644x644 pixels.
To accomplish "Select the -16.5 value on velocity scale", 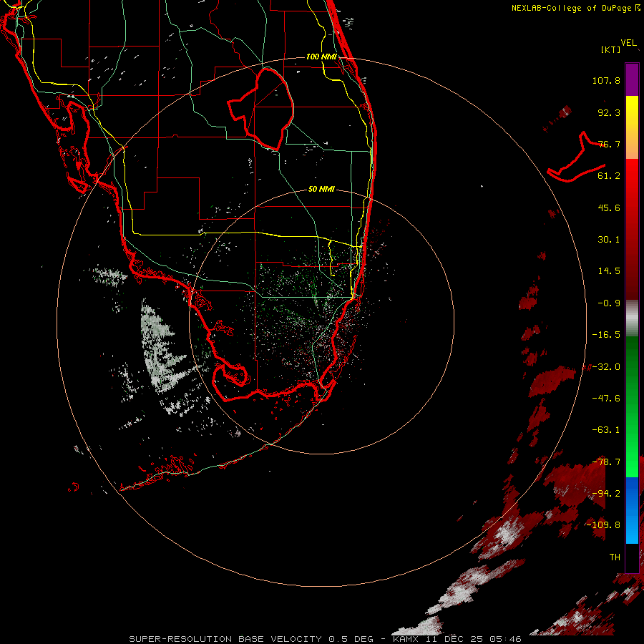I will pyautogui.click(x=606, y=335).
